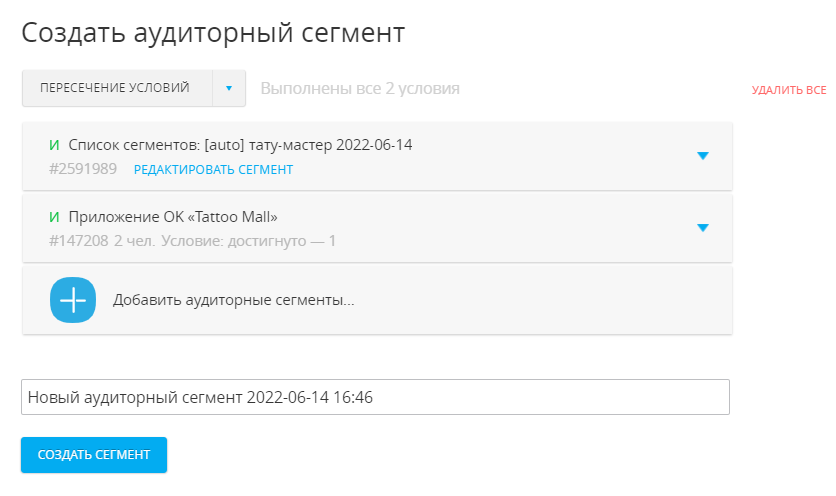Click the Создать аудиторный сегмент heading
Viewport: 836px width, 496px height.
[213, 33]
